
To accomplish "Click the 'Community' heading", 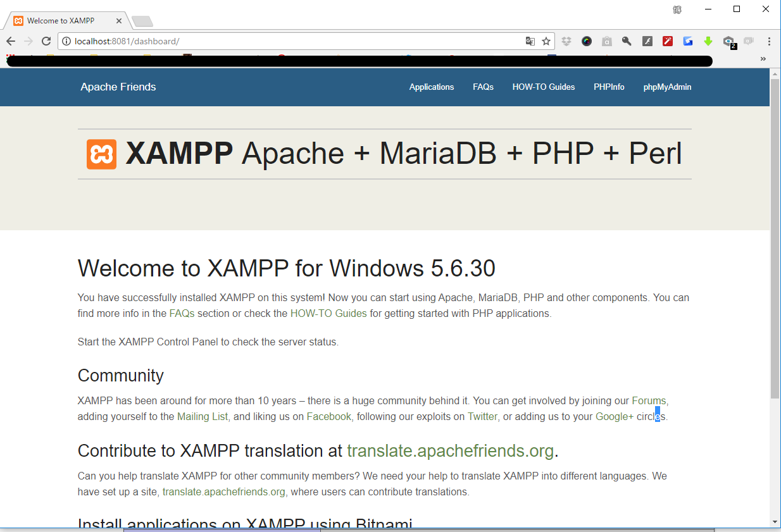I will click(121, 375).
